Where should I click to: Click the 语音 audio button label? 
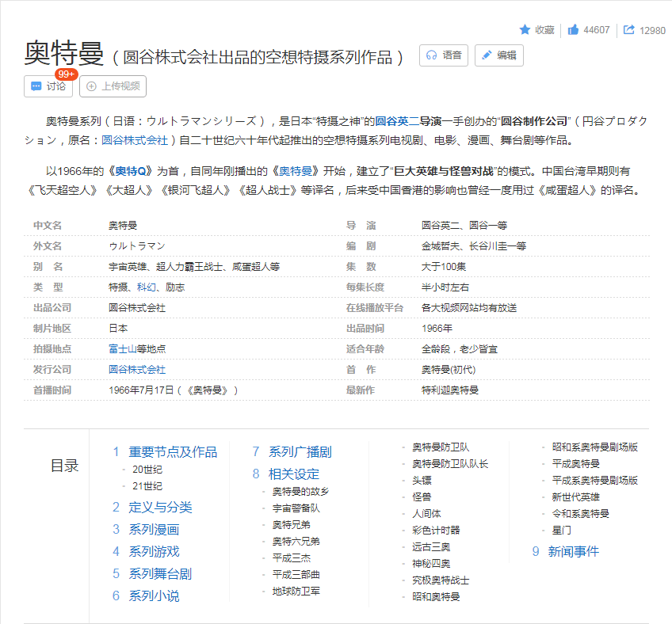(452, 55)
